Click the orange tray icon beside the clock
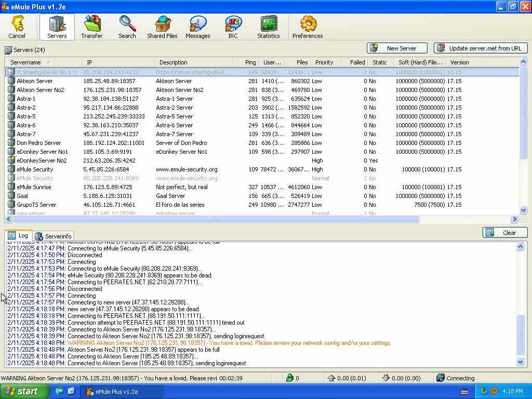Screen dimensions: 532x399 tap(494, 391)
